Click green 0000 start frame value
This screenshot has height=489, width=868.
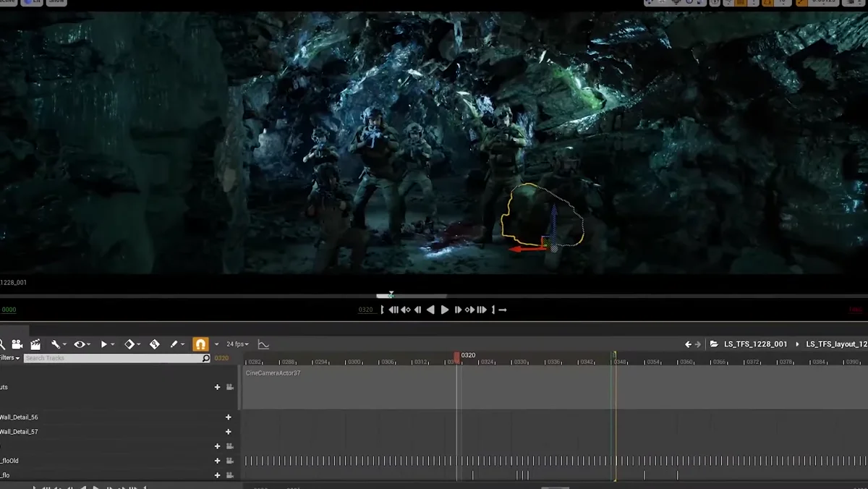coord(8,310)
